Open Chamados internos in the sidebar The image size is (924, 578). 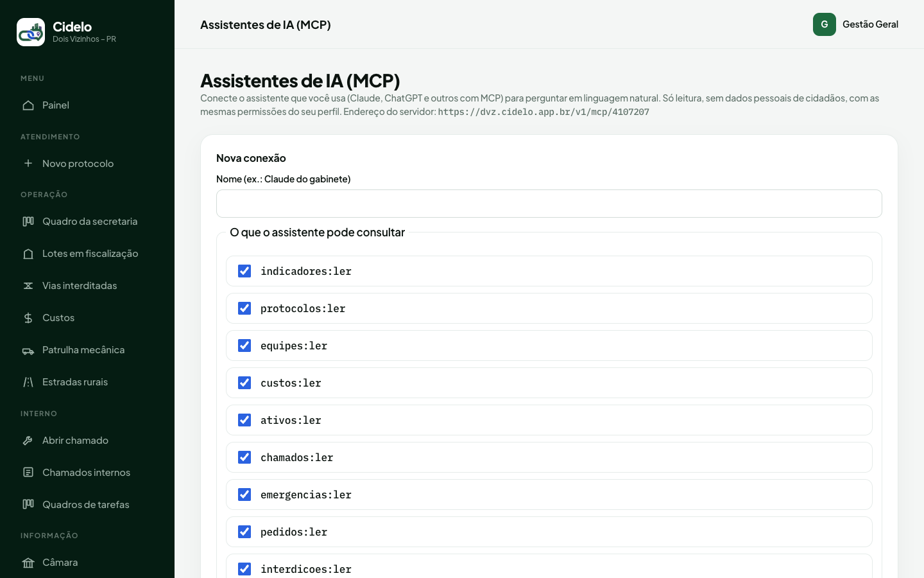pyautogui.click(x=87, y=472)
